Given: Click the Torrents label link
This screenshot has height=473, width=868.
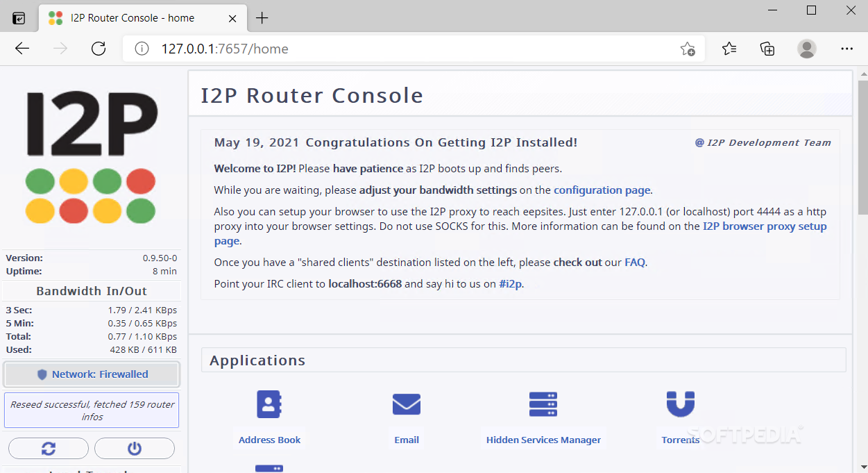Looking at the screenshot, I should pos(681,440).
